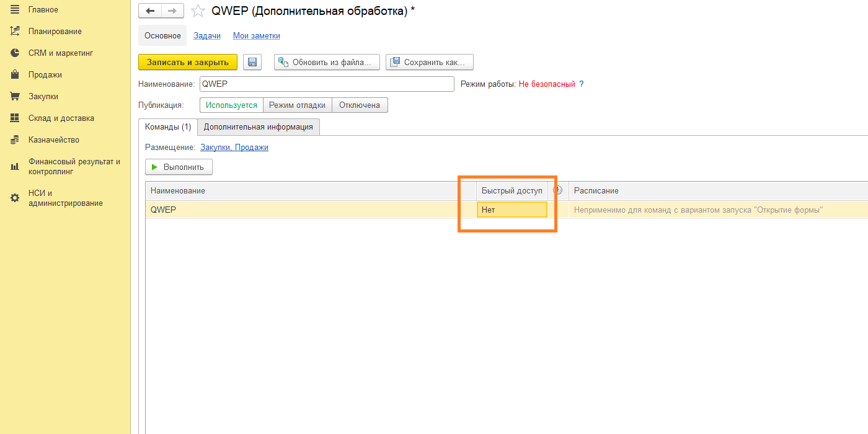This screenshot has height=434, width=868.
Task: Click the Финансовый результат bar chart icon
Action: coord(15,167)
